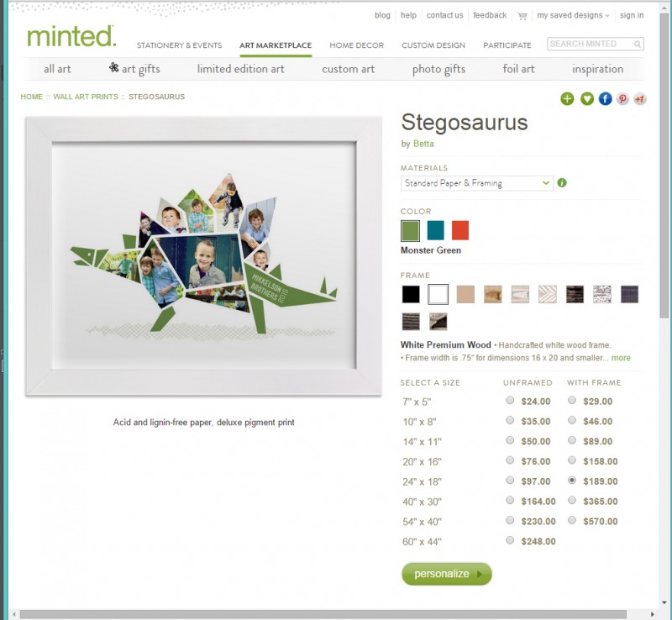
Task: Go to limited edition art
Action: [x=240, y=69]
